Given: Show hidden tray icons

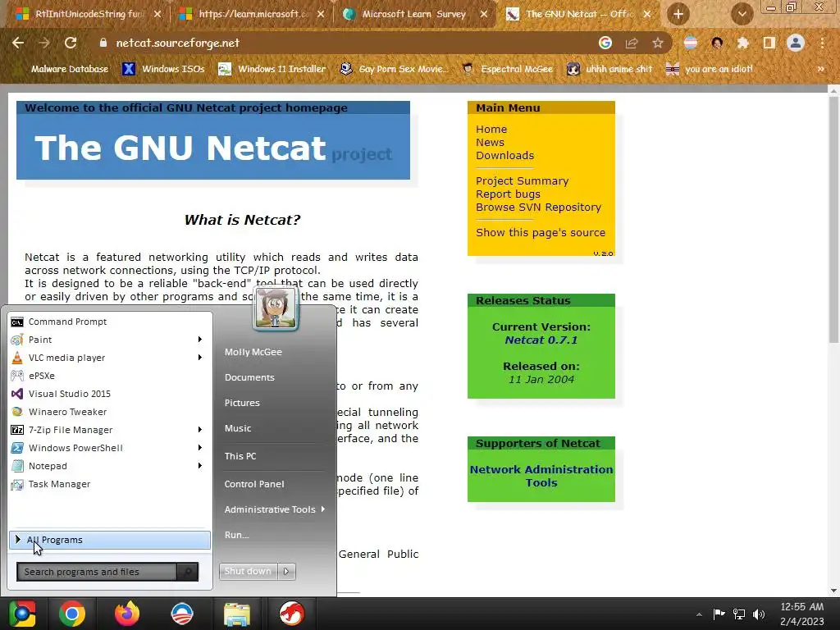Looking at the screenshot, I should (699, 614).
